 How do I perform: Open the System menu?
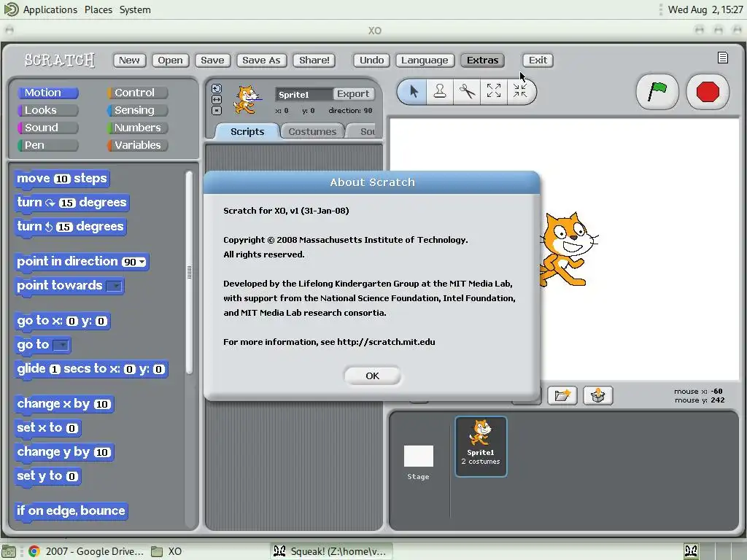[135, 9]
